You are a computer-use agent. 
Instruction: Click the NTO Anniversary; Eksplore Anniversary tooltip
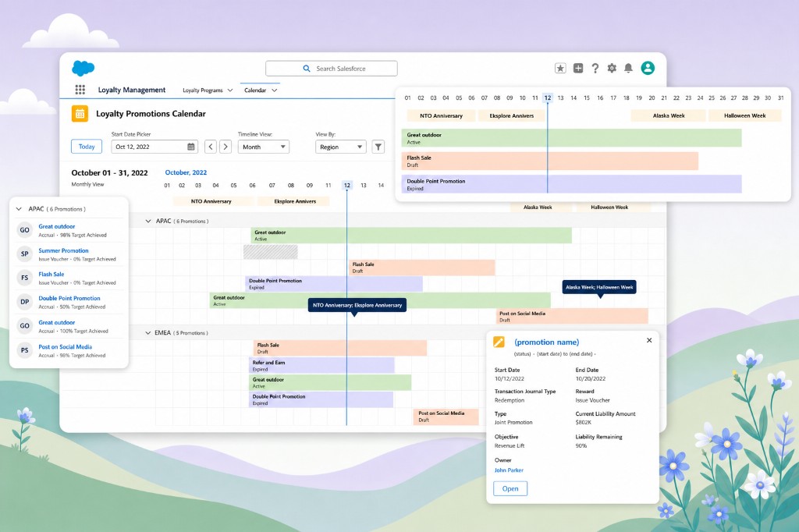pyautogui.click(x=357, y=305)
